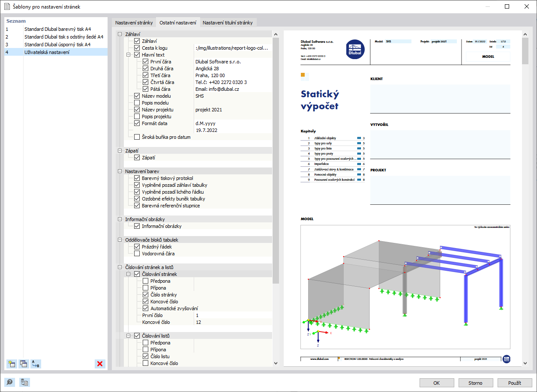Click the 3D model image in preview

(405, 286)
